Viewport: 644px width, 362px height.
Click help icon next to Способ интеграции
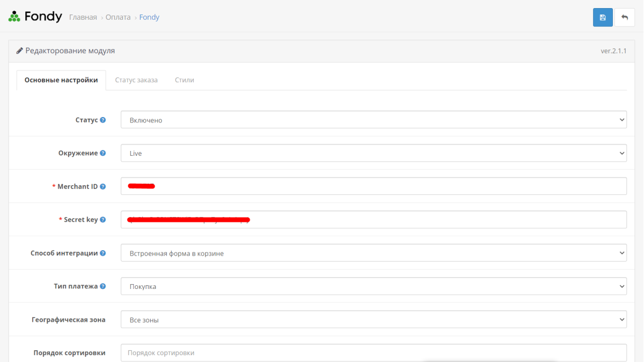point(103,253)
